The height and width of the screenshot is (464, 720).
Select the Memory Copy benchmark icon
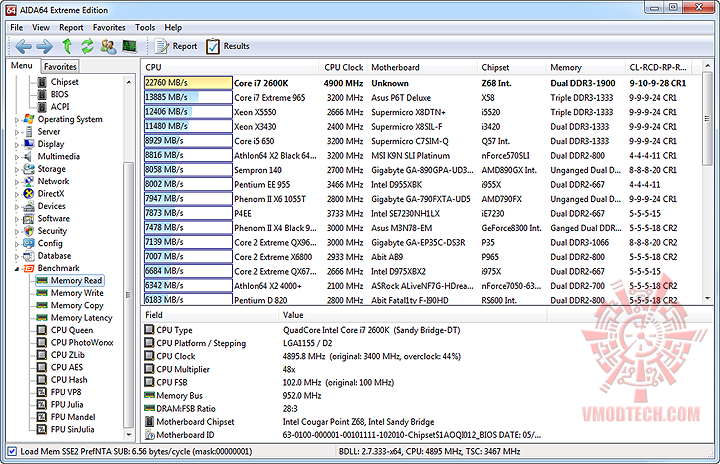pyautogui.click(x=42, y=305)
